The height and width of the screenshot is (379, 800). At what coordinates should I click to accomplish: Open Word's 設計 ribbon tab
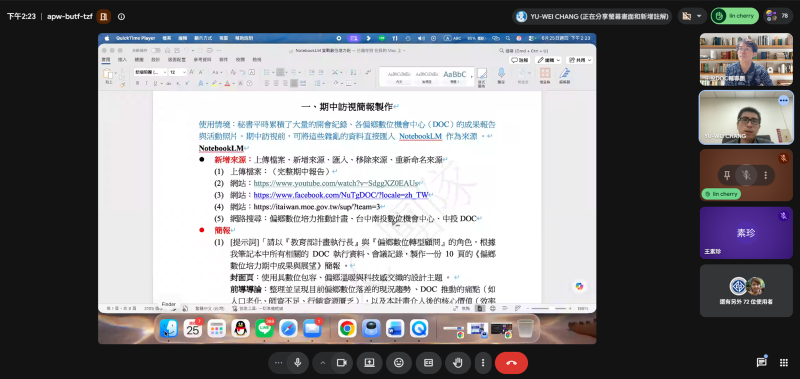(155, 60)
